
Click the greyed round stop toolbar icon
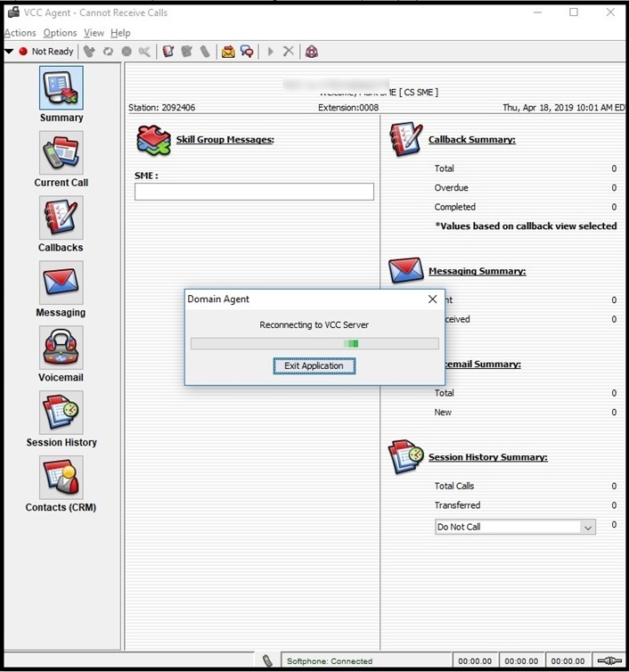point(127,52)
